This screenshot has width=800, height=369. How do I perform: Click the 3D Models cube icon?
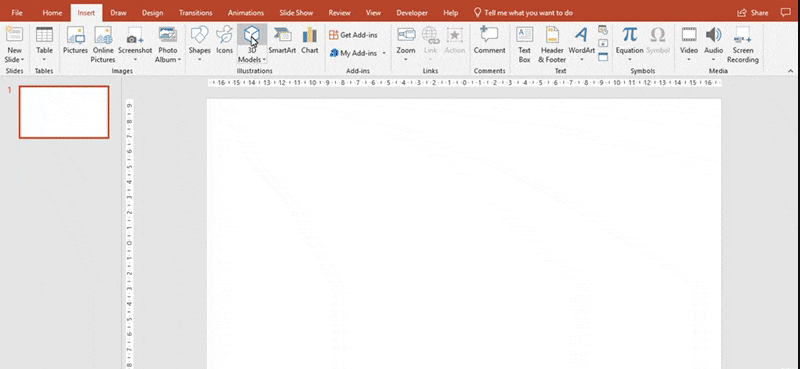pyautogui.click(x=252, y=34)
